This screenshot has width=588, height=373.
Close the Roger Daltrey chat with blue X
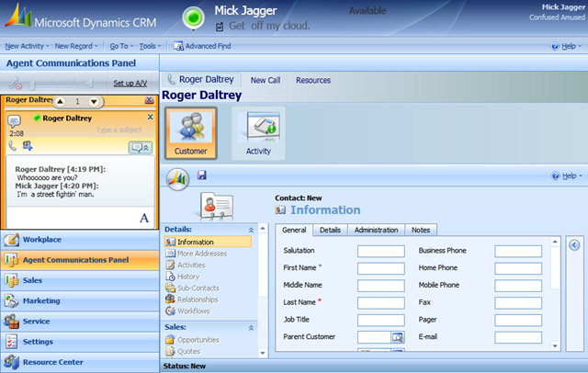pos(150,117)
